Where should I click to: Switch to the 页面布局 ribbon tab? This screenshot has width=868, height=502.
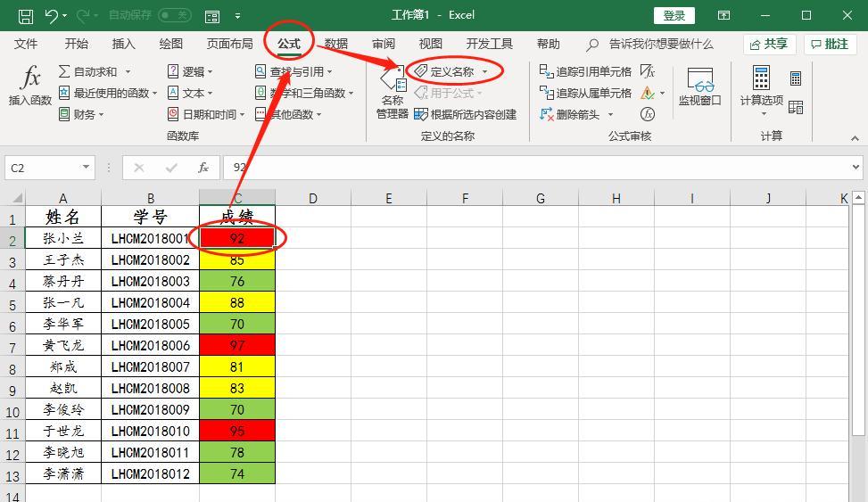point(230,44)
